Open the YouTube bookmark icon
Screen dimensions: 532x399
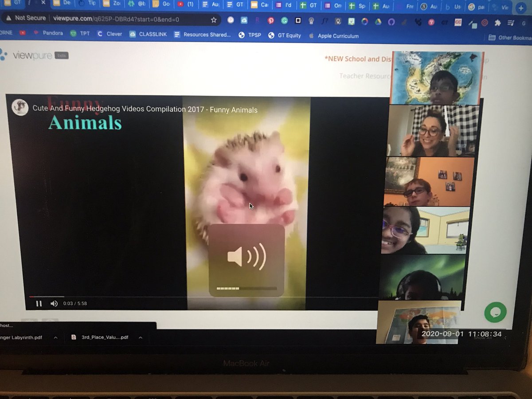[x=23, y=33]
